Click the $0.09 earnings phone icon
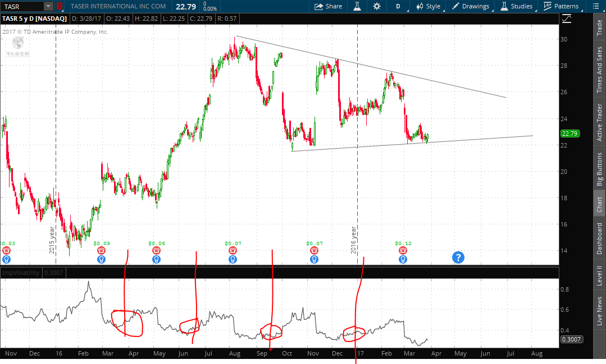Screen dimensions: 606x364 101,250
